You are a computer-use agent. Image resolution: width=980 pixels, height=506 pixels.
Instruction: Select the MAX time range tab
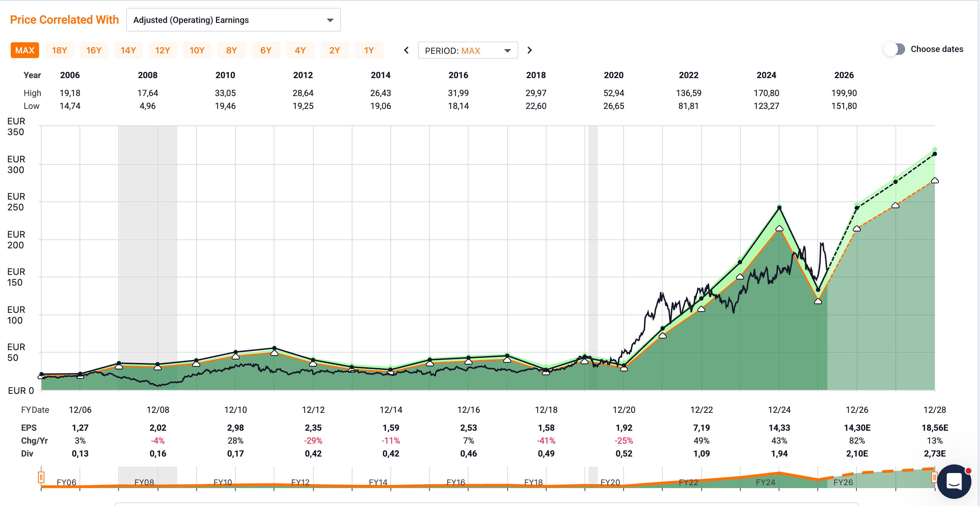[x=25, y=50]
